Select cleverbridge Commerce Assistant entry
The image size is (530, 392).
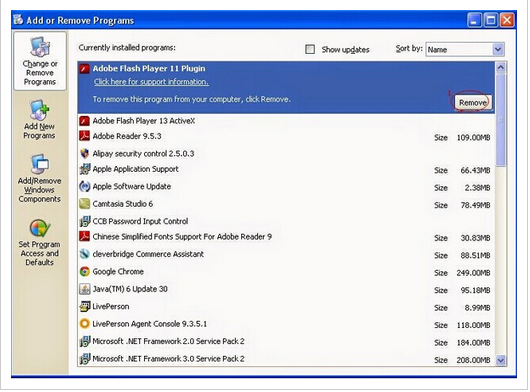click(286, 254)
